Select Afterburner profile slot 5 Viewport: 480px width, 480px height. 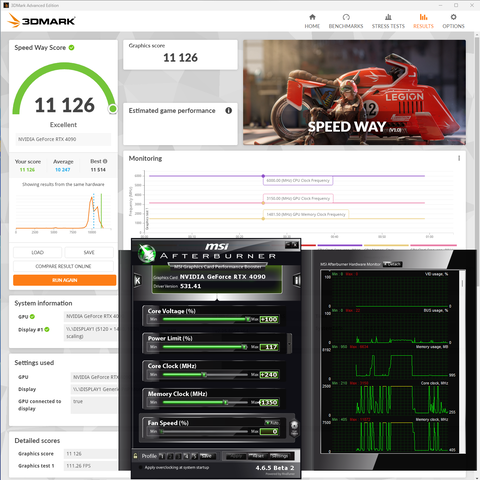coord(194,456)
